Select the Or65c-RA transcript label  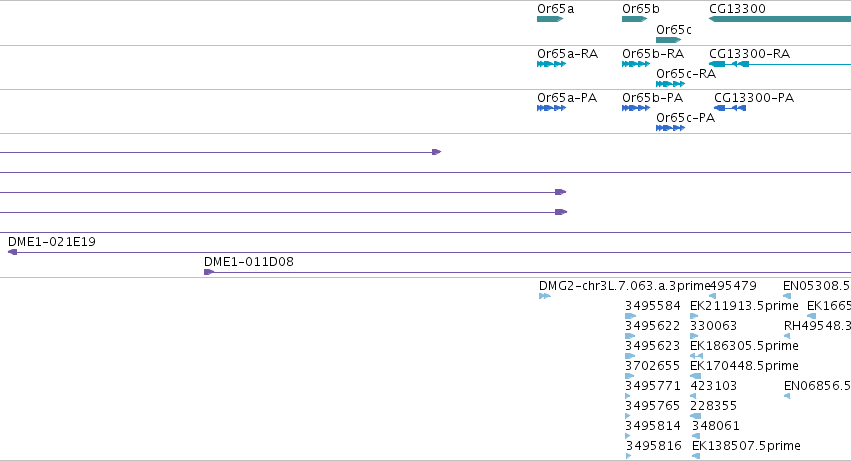(686, 74)
